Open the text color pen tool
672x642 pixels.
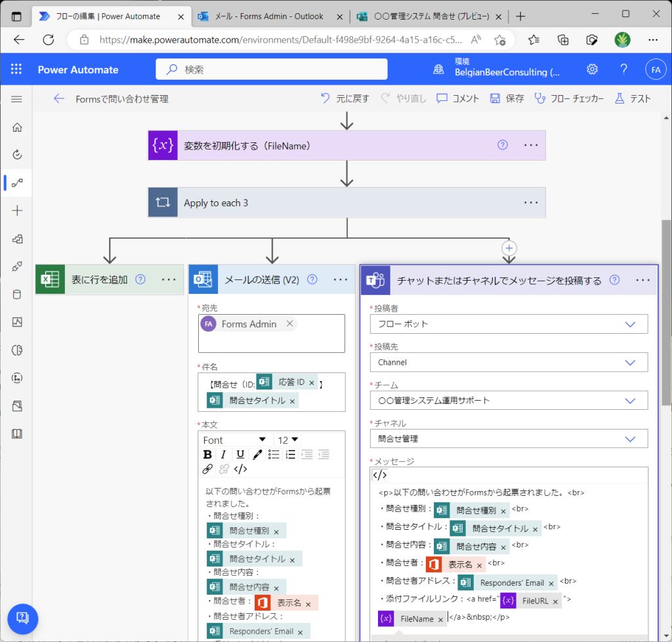tap(257, 454)
